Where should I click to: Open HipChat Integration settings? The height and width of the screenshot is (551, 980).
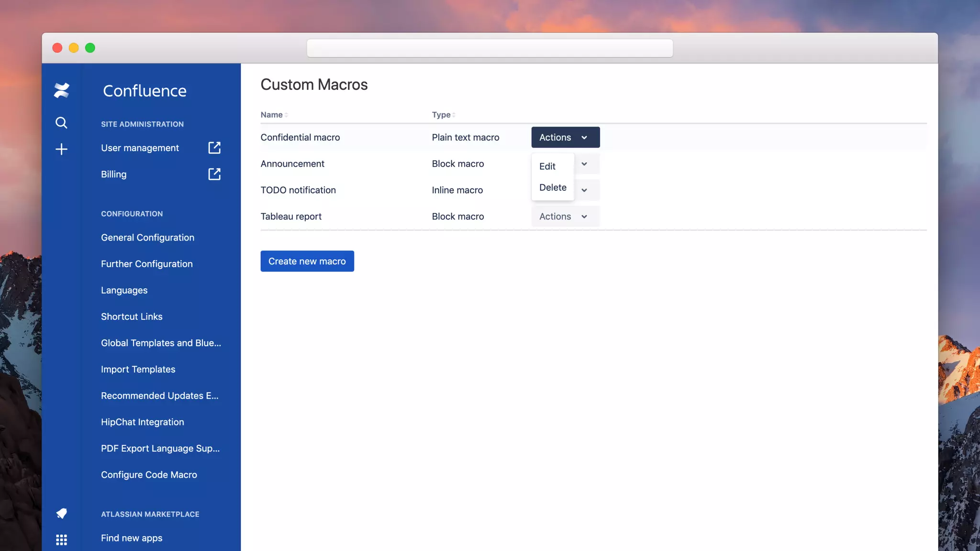pyautogui.click(x=142, y=422)
